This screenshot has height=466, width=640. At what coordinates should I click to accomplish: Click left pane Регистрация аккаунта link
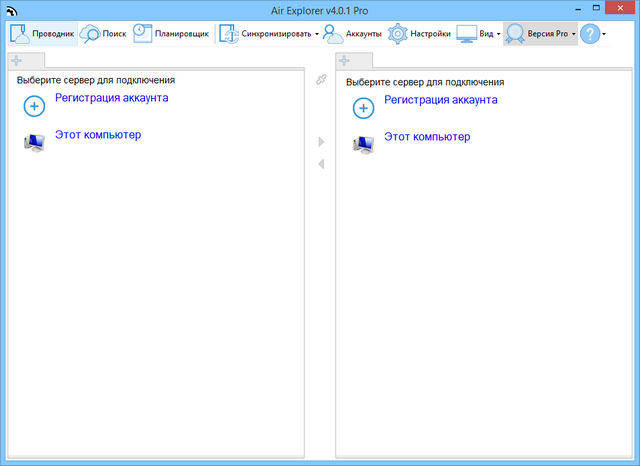click(112, 98)
